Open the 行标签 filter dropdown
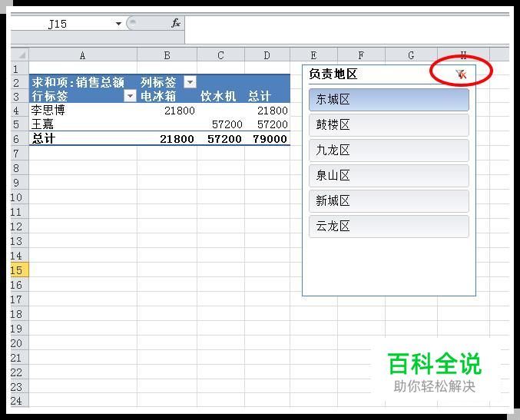 (130, 96)
